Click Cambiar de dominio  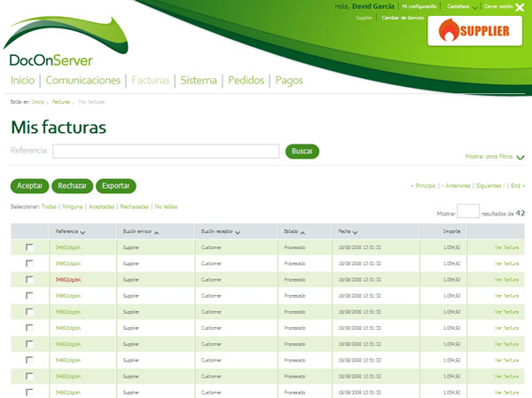coord(403,18)
